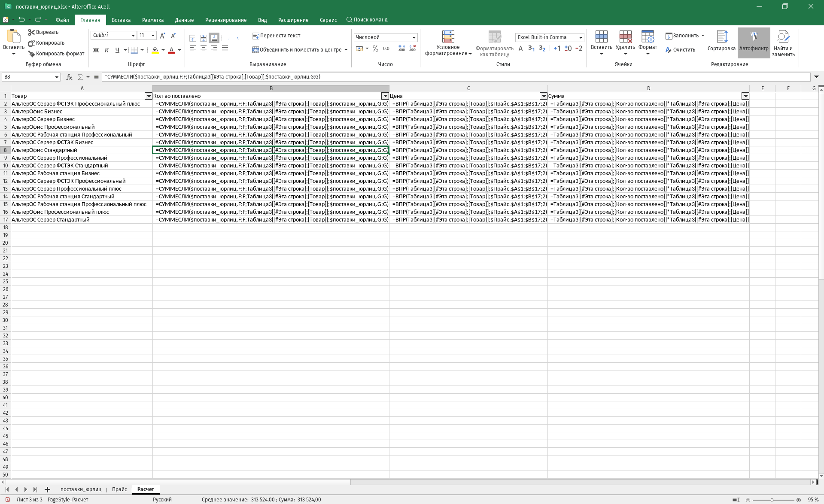
Task: Apply red font color A
Action: [x=171, y=50]
